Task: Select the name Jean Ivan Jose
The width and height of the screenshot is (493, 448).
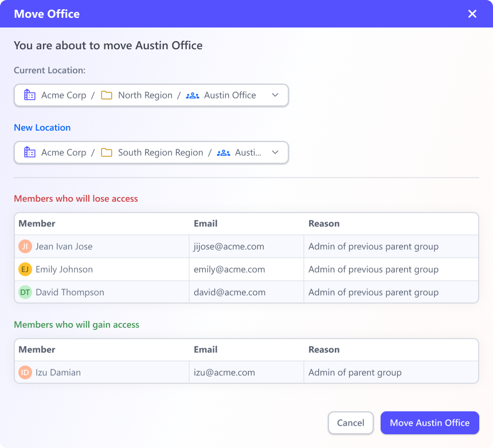Action: (x=64, y=246)
